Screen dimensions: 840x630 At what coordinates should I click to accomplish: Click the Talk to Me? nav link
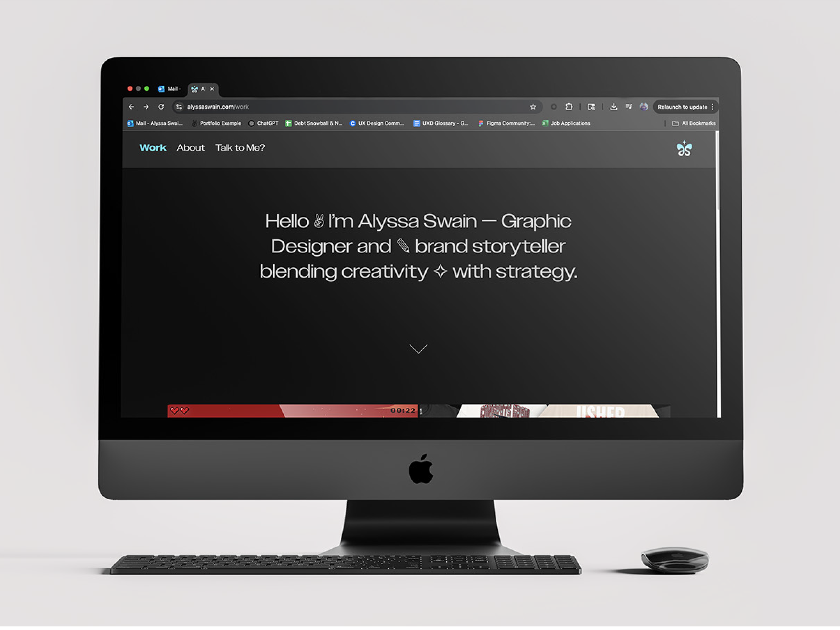point(240,148)
